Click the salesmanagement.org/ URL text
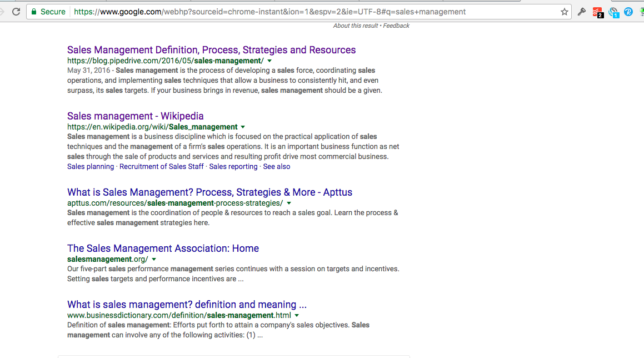644x358 pixels. coord(108,260)
